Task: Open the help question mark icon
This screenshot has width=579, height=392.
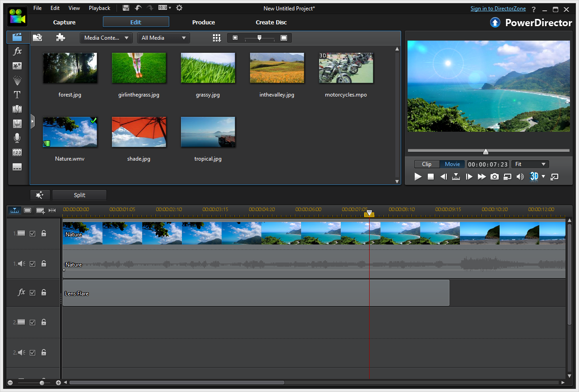Action: tap(534, 9)
